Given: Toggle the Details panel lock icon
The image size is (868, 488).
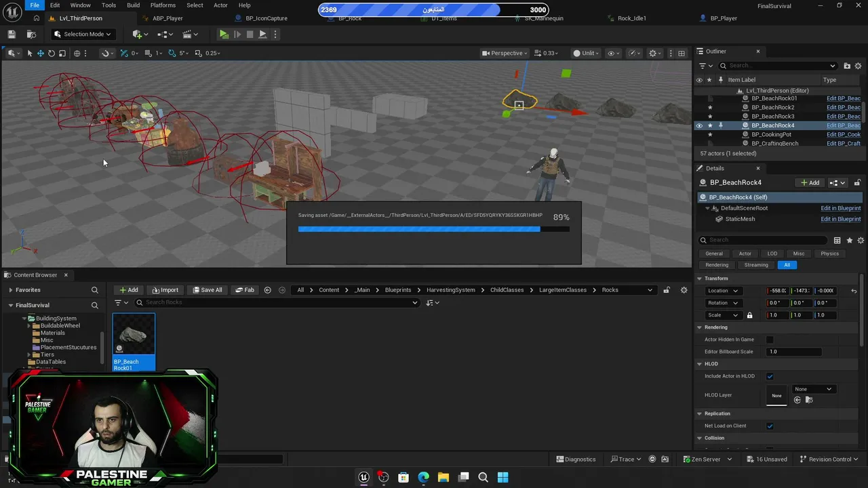Looking at the screenshot, I should [x=857, y=182].
